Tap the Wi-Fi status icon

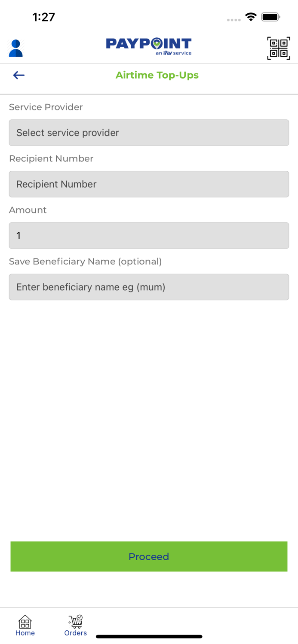click(x=251, y=17)
